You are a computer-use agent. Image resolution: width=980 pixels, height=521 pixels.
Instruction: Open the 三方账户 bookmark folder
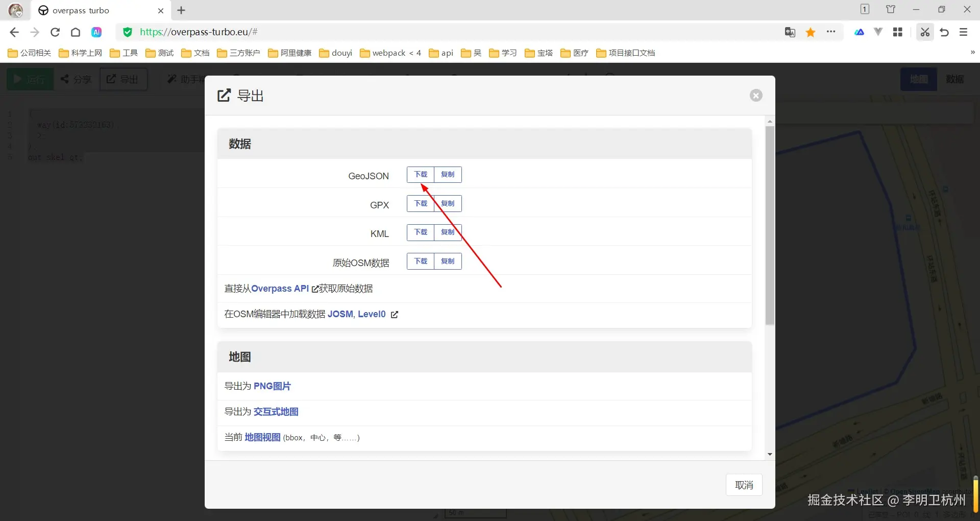[x=238, y=53]
